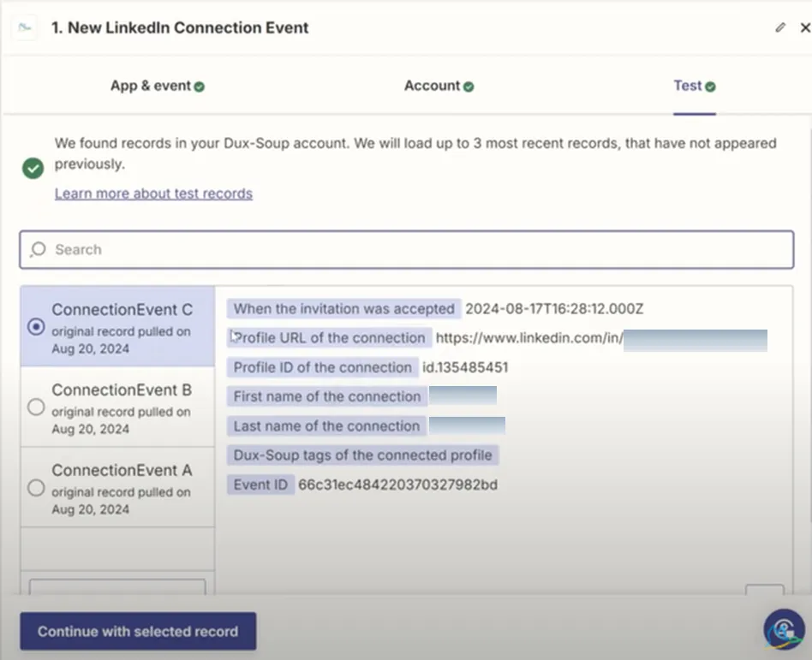
Task: Click 'Last name of the connection' label
Action: 326,426
